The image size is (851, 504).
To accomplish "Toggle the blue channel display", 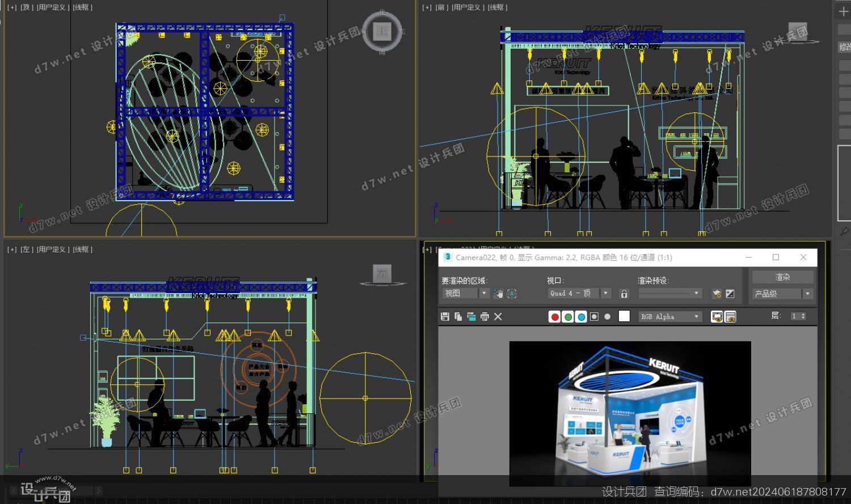I will click(581, 317).
